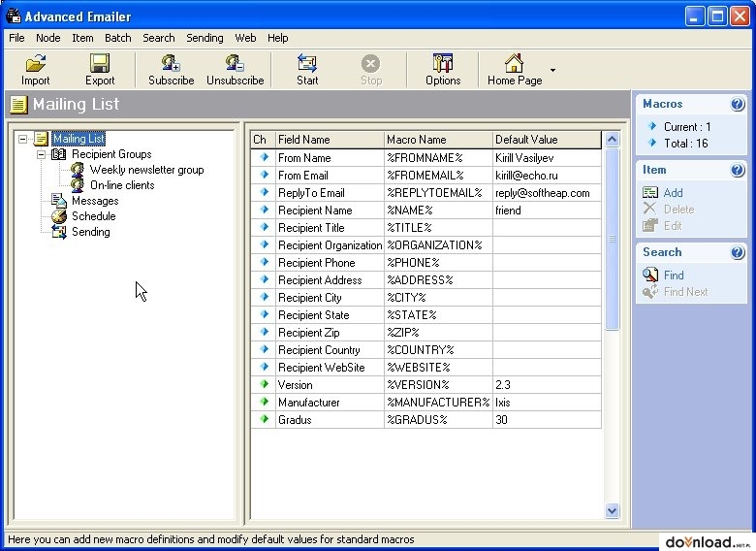Click the Edit link in Item panel

point(673,225)
